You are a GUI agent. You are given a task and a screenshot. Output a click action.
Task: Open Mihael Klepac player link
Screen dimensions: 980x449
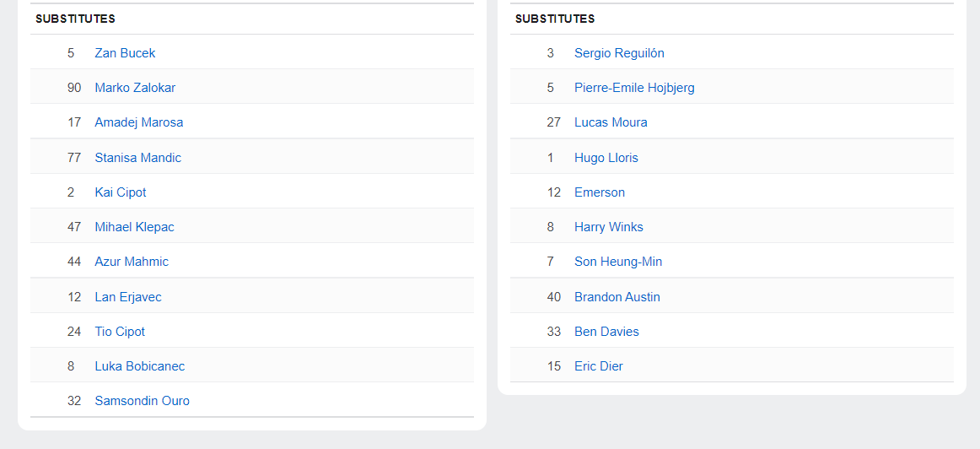[x=134, y=227]
